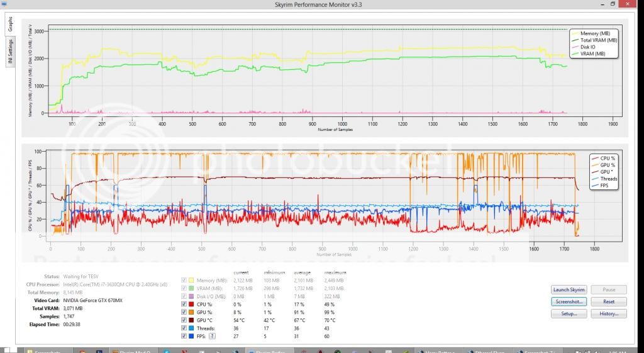644x353 pixels.
Task: Open the History... window
Action: [x=609, y=313]
